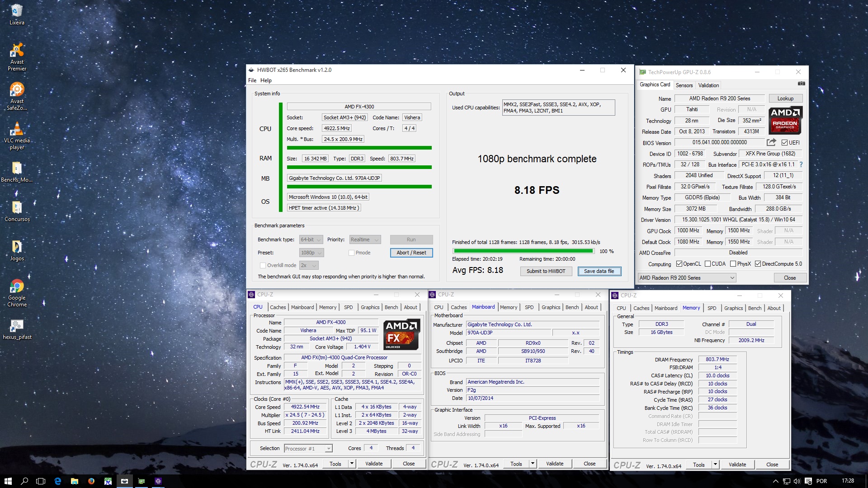Launch Firefox from the taskbar
Screen dimensions: 868x488
[91, 481]
